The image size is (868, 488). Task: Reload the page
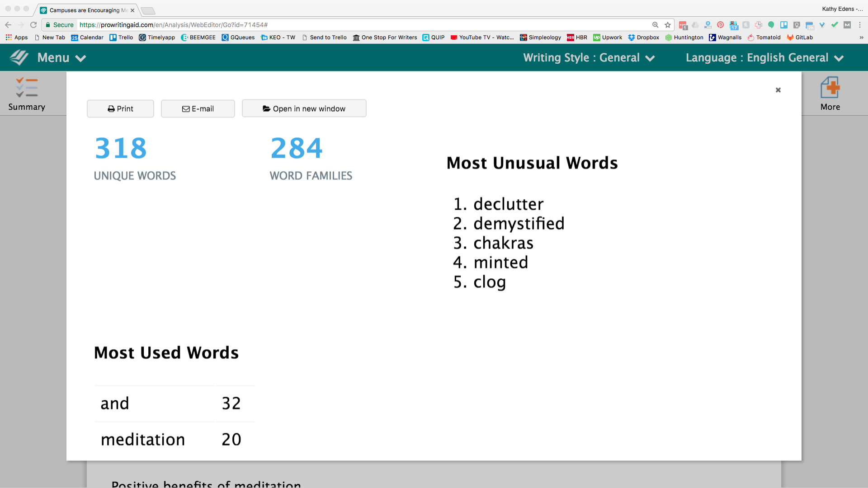pos(33,25)
